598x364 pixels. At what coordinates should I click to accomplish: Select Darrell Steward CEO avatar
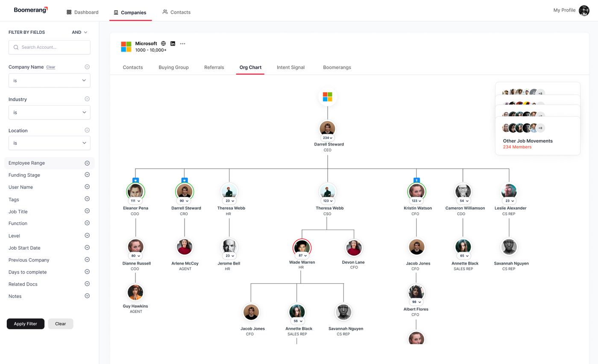click(x=328, y=128)
